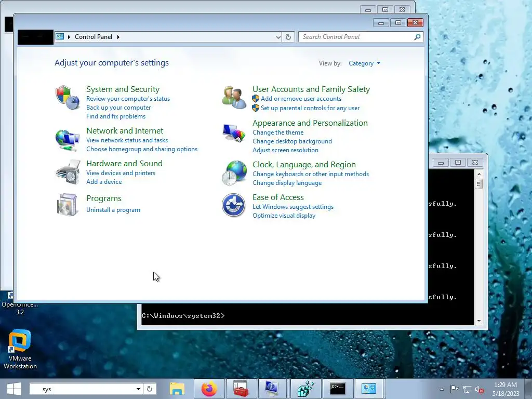The height and width of the screenshot is (399, 532).
Task: Click Change the theme
Action: (278, 132)
